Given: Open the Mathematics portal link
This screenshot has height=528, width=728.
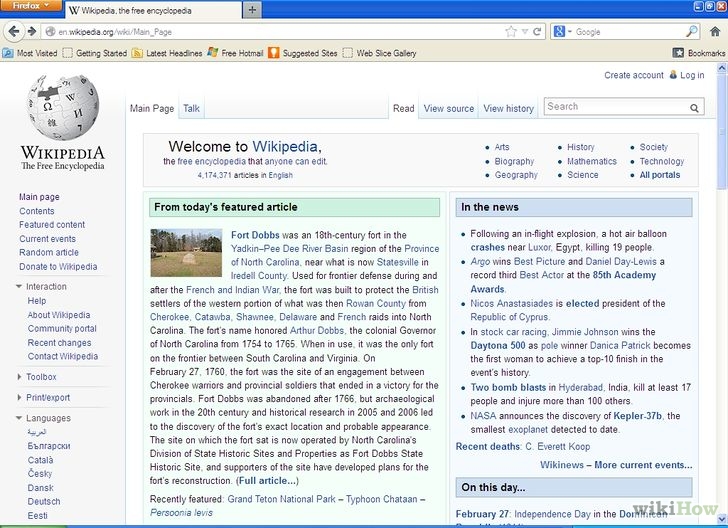Looking at the screenshot, I should pyautogui.click(x=592, y=161).
